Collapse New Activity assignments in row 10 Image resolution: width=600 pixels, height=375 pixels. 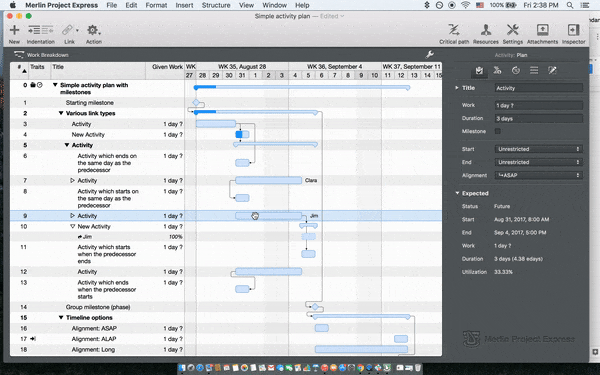[72, 227]
